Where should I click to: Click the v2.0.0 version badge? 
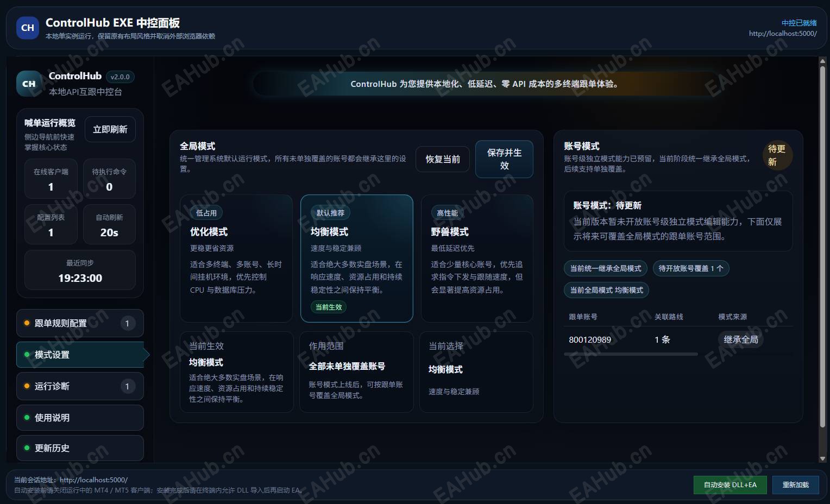point(120,77)
